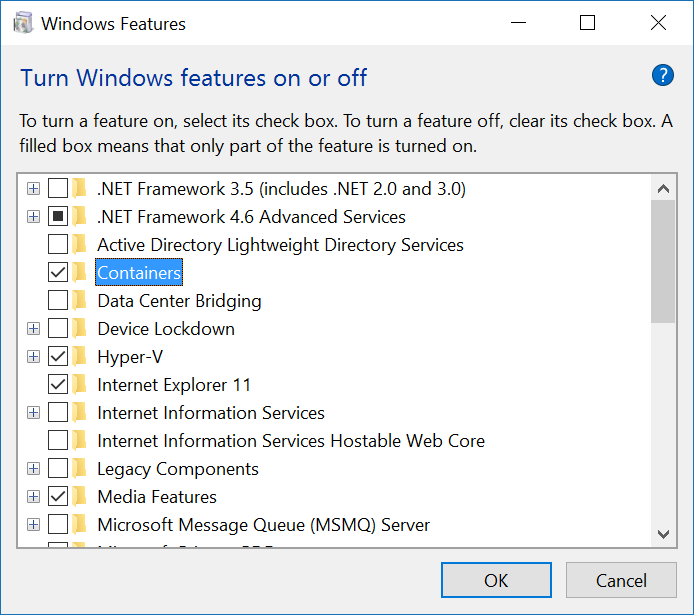Click folder icon beside Active Directory Lightweight
Image resolution: width=694 pixels, height=615 pixels.
[79, 244]
